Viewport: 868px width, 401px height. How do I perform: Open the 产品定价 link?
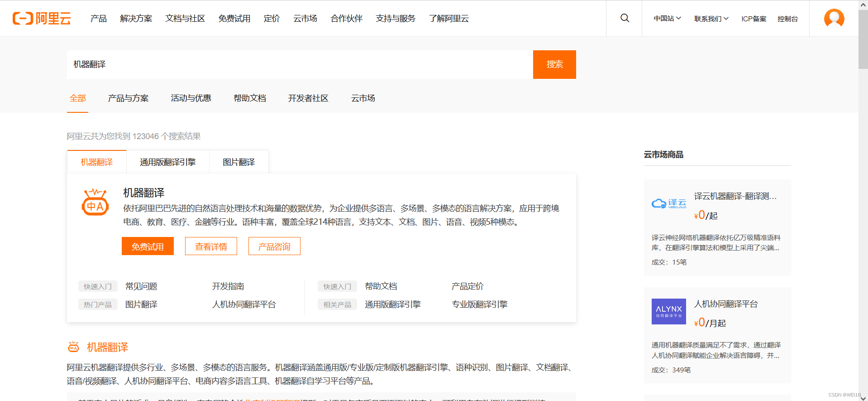coord(467,286)
